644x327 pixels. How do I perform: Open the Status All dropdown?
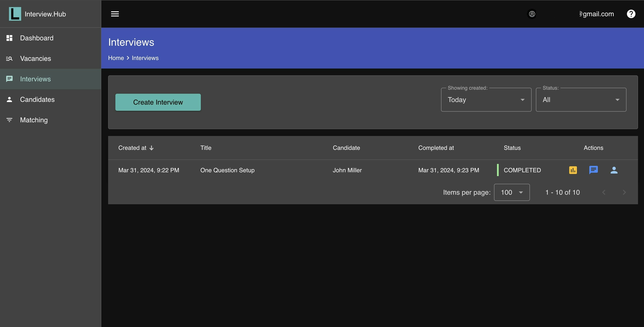581,100
